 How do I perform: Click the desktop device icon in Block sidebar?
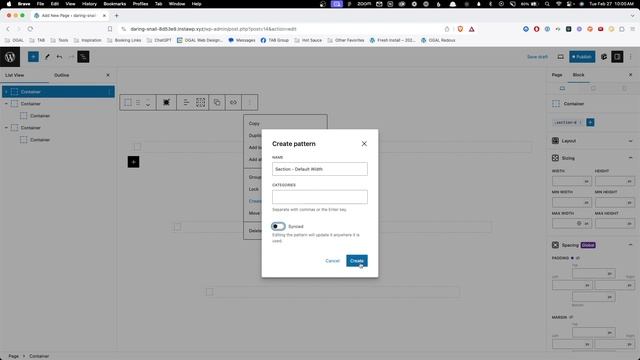click(562, 88)
